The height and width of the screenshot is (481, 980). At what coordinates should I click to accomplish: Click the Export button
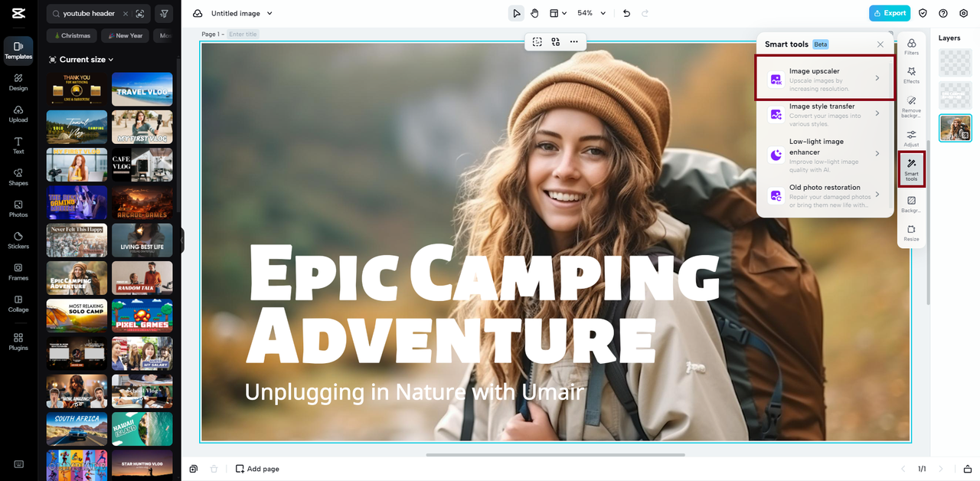click(x=890, y=13)
